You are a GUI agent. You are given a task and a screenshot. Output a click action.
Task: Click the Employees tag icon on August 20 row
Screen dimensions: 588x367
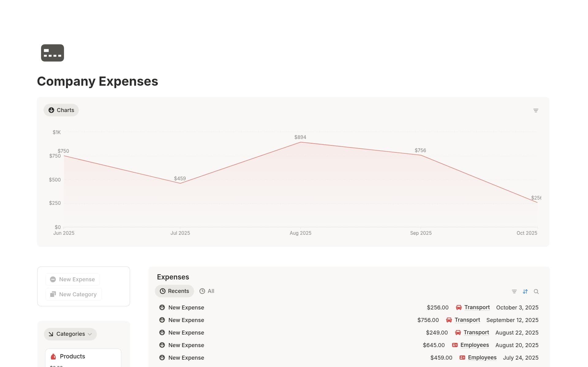(454, 345)
